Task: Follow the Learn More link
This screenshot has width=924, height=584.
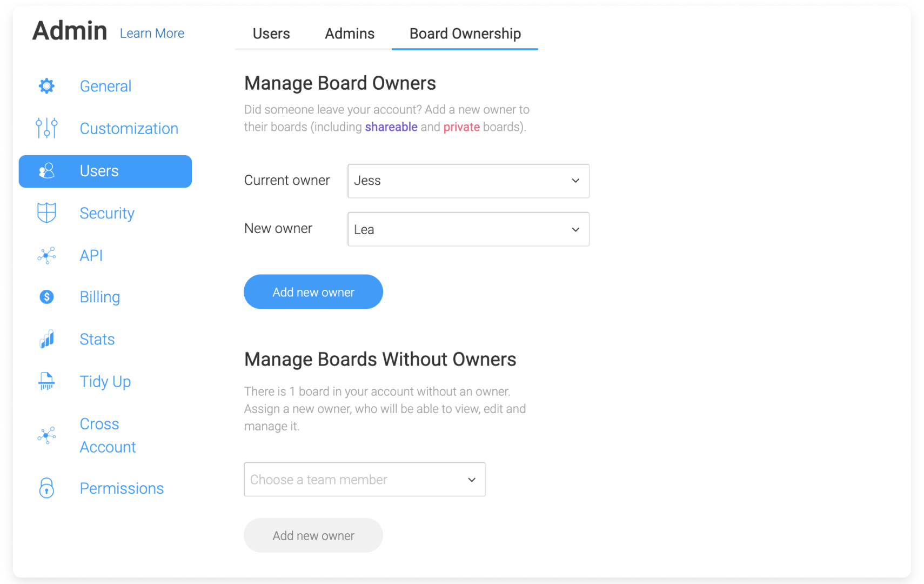Action: click(152, 34)
